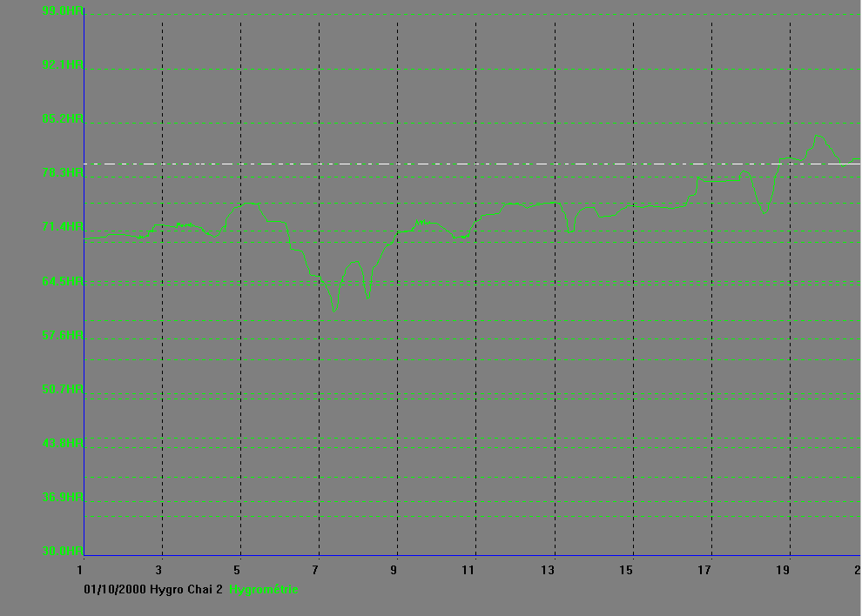Click the 30.0HR bottom axis label

(x=63, y=551)
